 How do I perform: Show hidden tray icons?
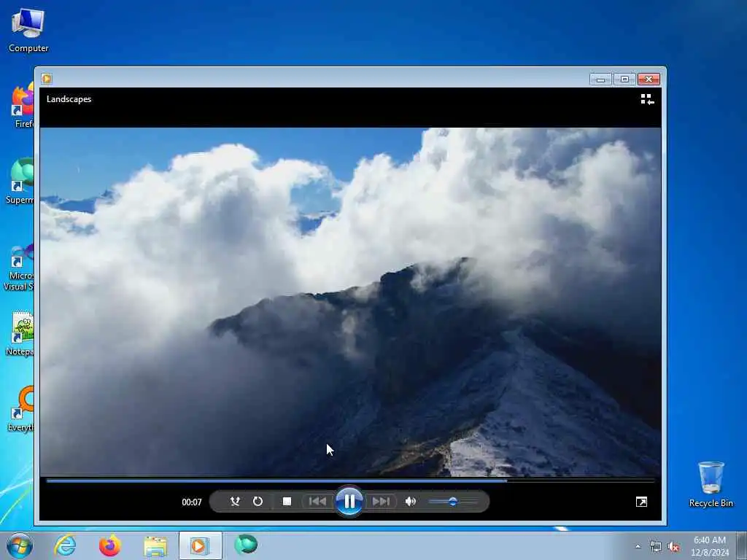638,547
